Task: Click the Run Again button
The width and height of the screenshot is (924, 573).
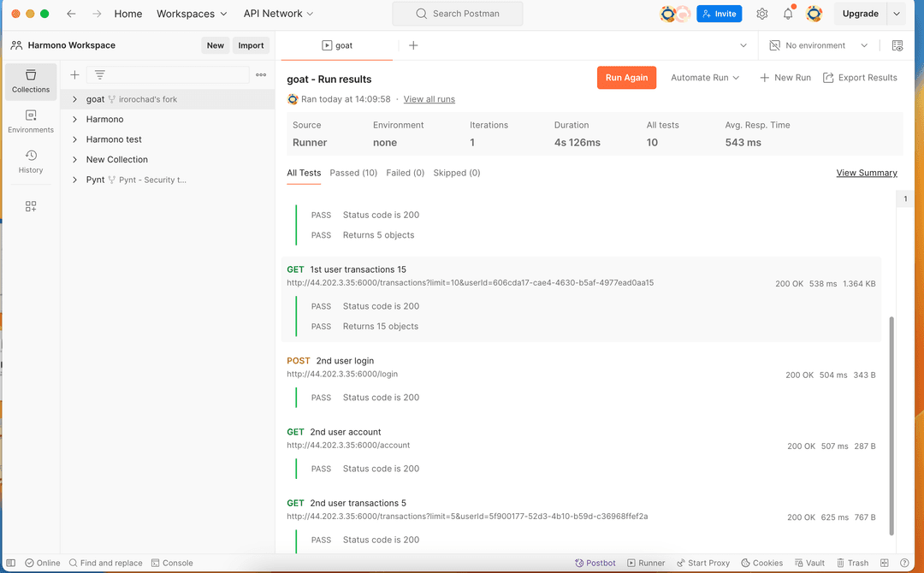Action: coord(626,78)
